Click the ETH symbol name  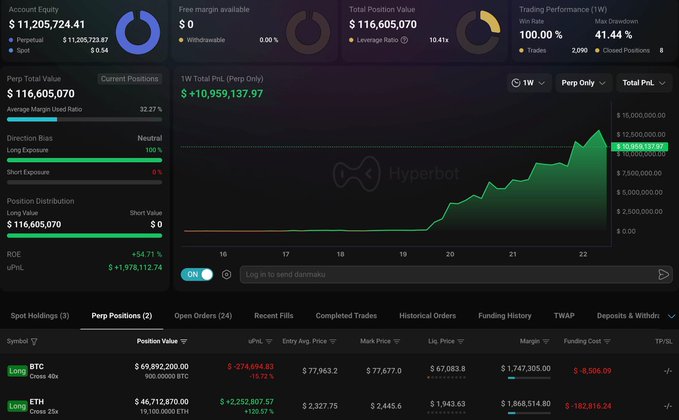click(x=36, y=402)
